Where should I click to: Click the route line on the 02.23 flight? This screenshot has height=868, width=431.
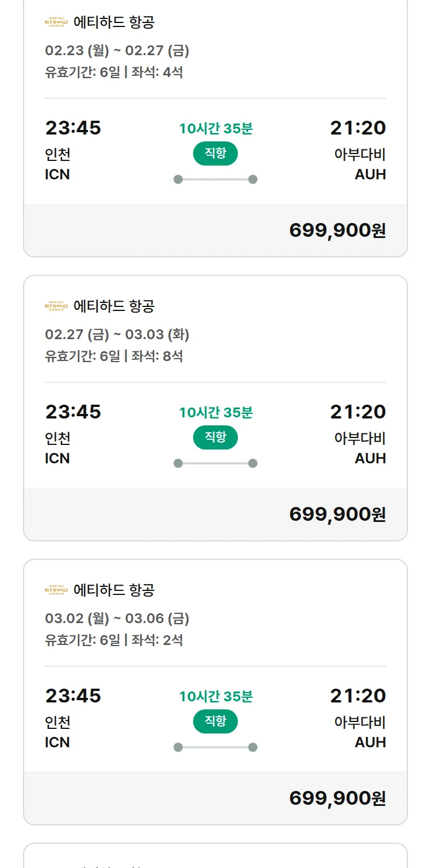click(x=215, y=179)
